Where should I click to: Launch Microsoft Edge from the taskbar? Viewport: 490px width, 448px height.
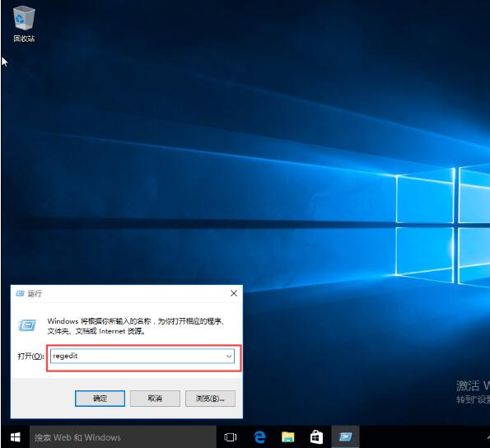[259, 437]
